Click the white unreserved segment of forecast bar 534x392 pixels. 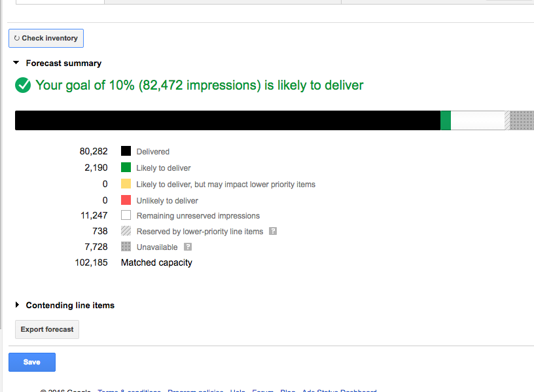pyautogui.click(x=477, y=120)
